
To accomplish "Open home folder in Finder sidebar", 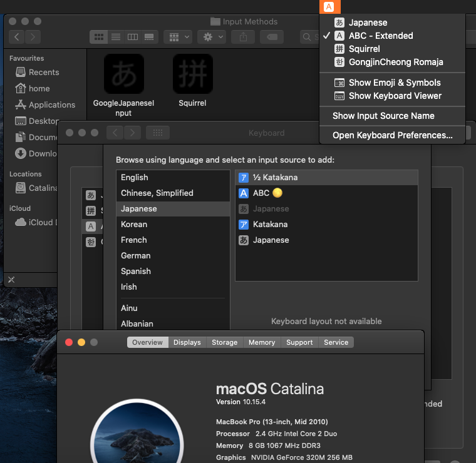I will tap(33, 89).
